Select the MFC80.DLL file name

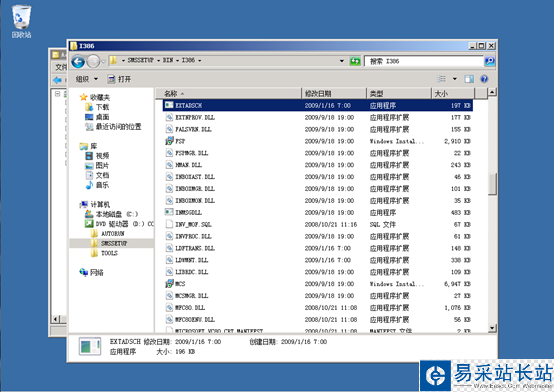pos(190,307)
